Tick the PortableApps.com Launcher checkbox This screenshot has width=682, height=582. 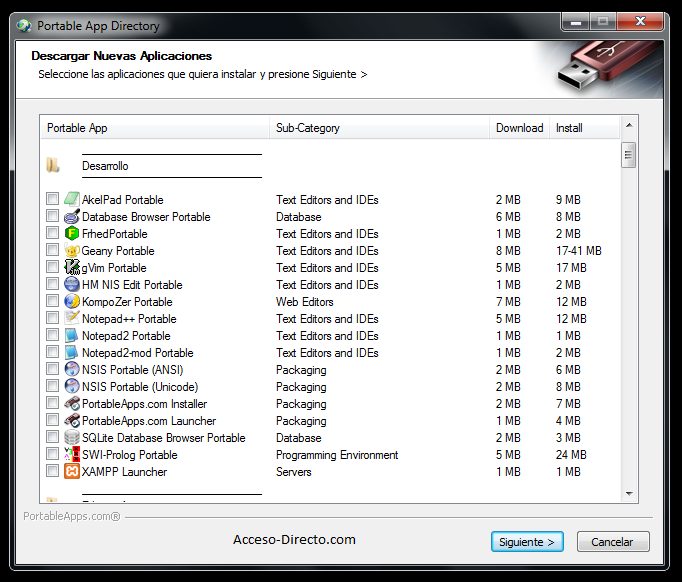click(52, 420)
